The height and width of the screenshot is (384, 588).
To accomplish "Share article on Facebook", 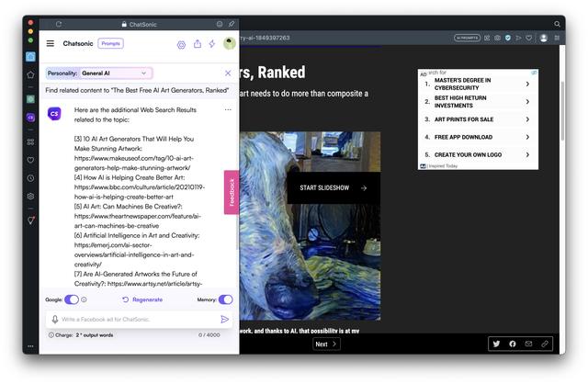I will click(x=513, y=344).
